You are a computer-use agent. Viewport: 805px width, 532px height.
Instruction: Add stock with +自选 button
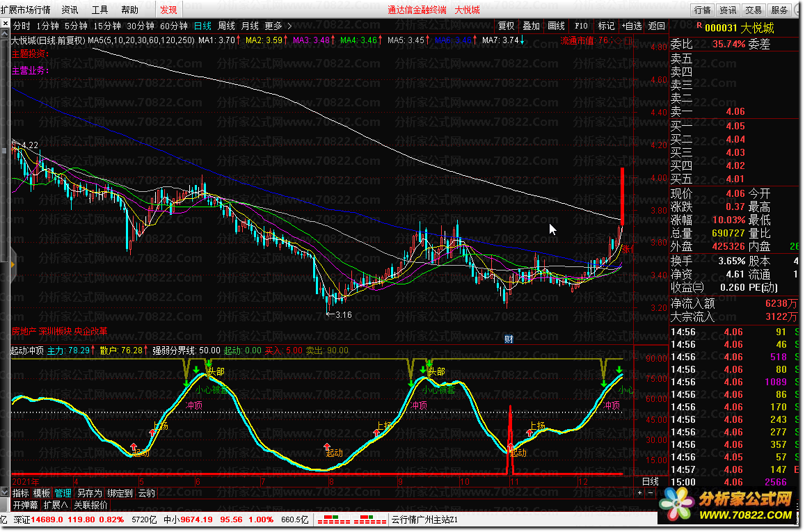pyautogui.click(x=632, y=26)
